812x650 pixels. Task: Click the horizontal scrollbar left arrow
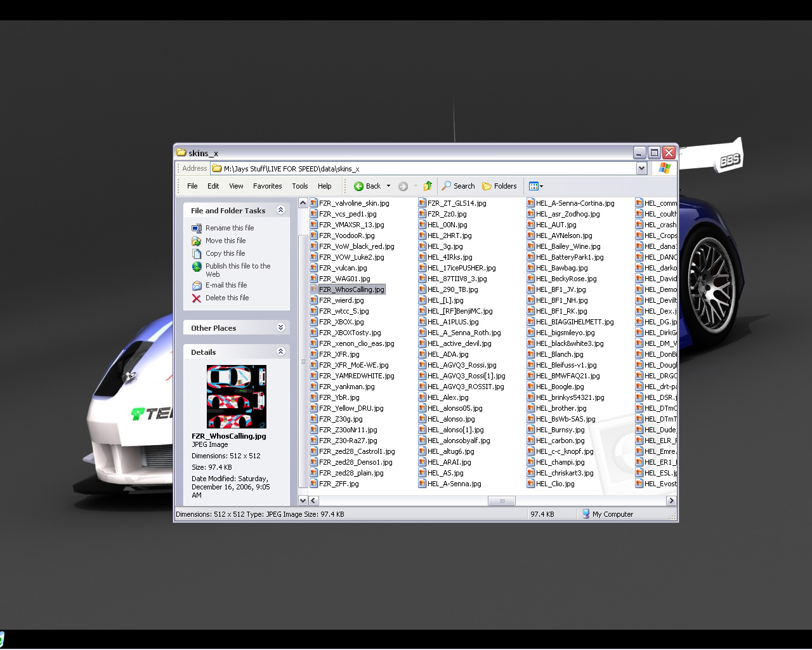[x=313, y=501]
